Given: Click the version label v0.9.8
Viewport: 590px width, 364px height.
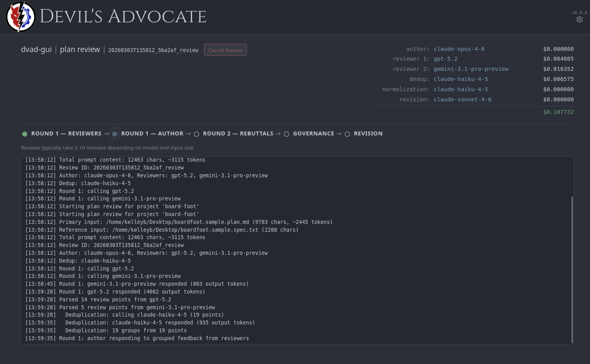Looking at the screenshot, I should click(x=579, y=13).
